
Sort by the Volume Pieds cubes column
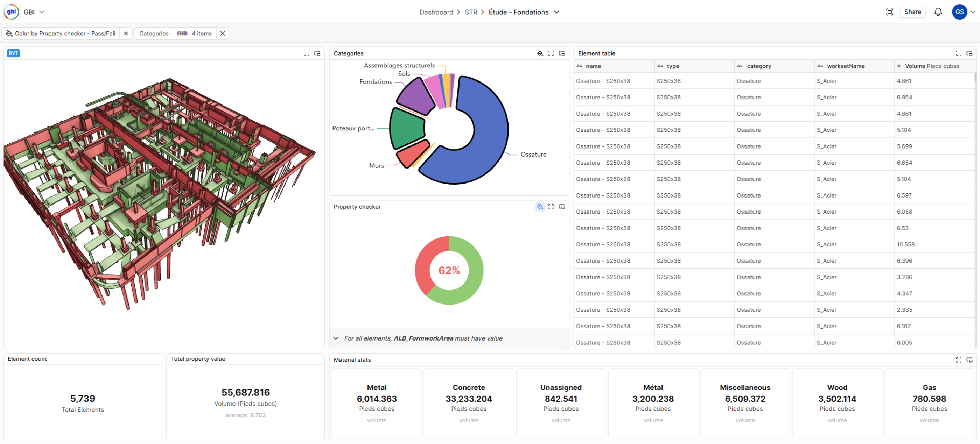pos(932,66)
